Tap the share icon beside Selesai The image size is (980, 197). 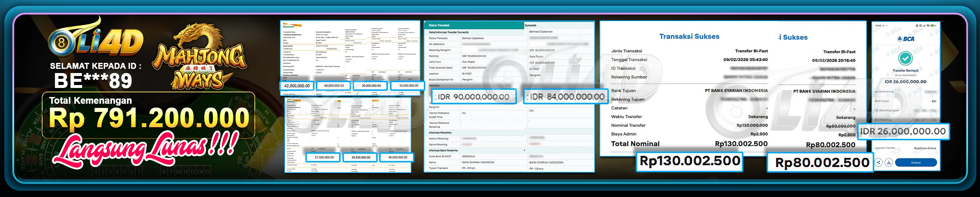point(879,162)
